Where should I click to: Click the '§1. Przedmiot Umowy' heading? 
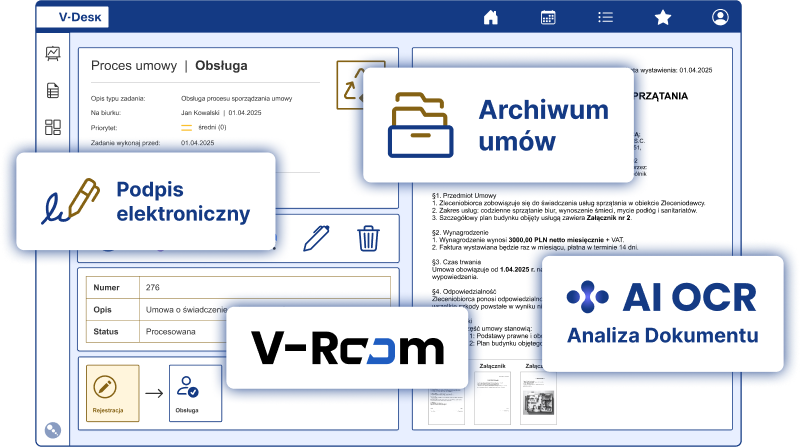(x=464, y=195)
